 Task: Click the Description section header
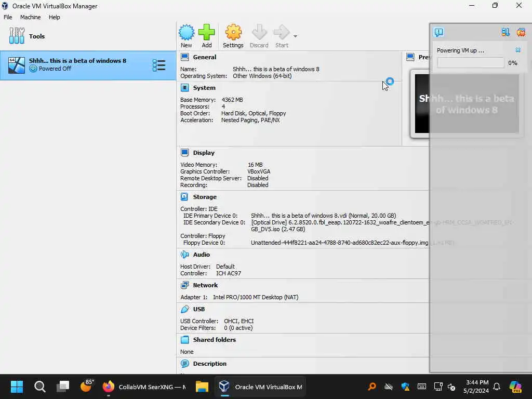pos(210,363)
